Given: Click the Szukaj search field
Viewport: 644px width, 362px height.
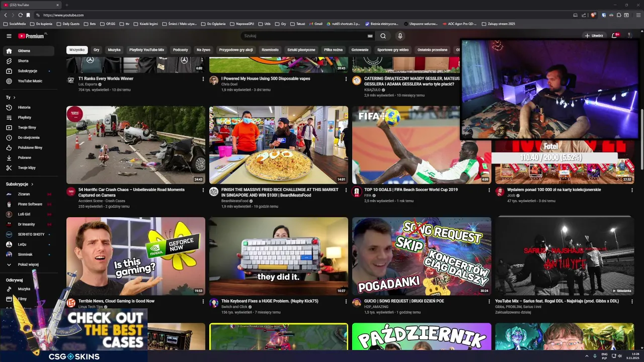Looking at the screenshot, I should point(304,36).
